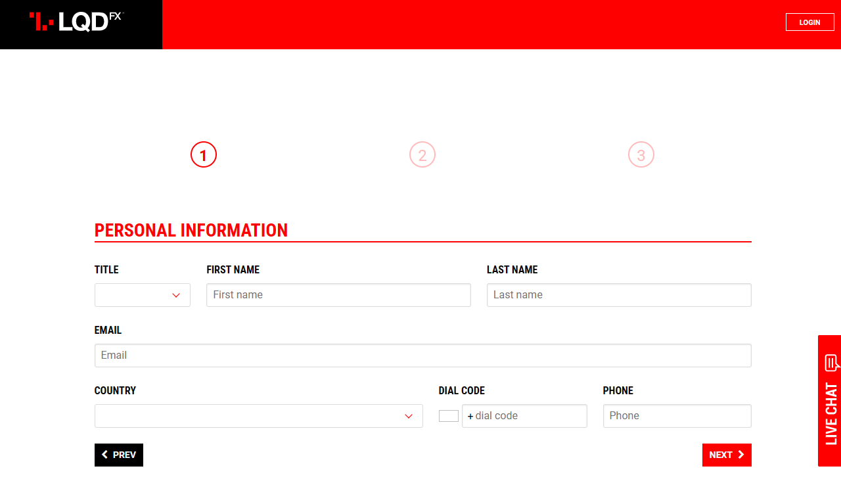
Task: Focus the Email input field
Action: [x=422, y=355]
